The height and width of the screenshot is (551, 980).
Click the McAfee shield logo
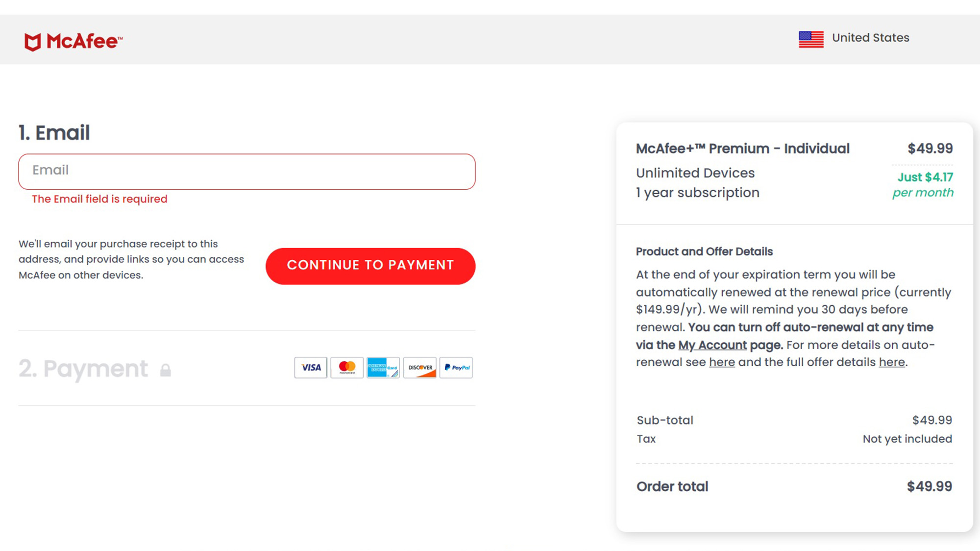coord(32,42)
